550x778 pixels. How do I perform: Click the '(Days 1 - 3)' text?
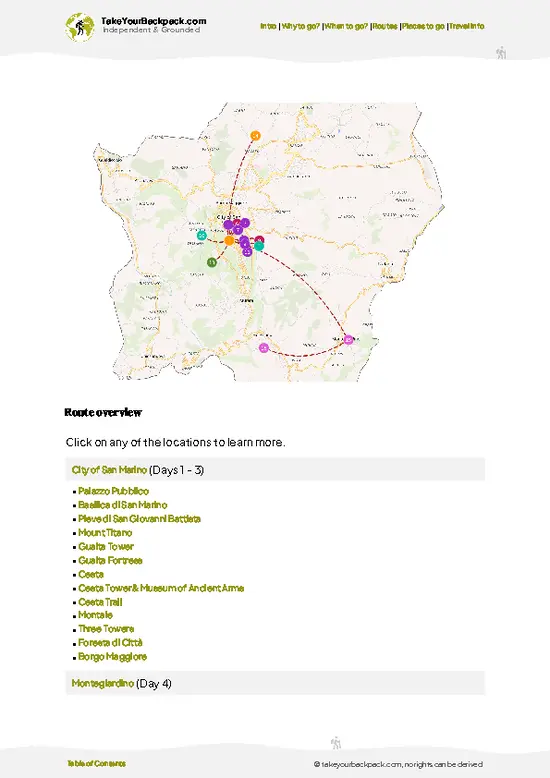coord(176,470)
